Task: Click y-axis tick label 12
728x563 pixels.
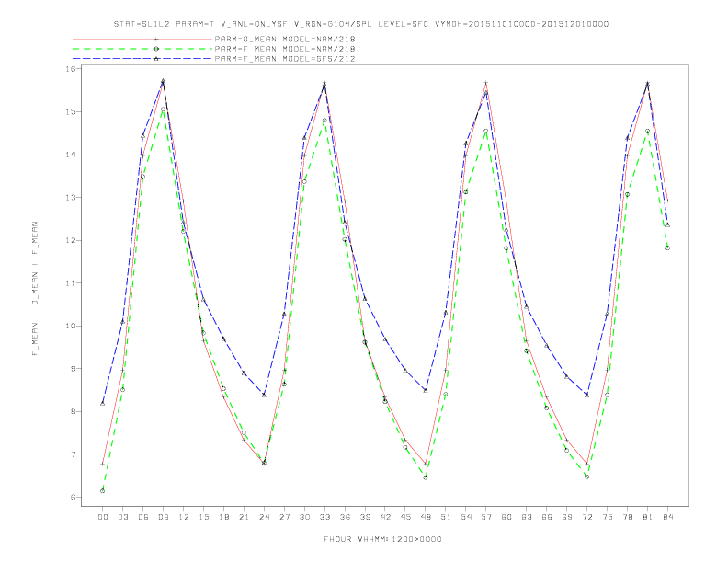Action: point(71,240)
